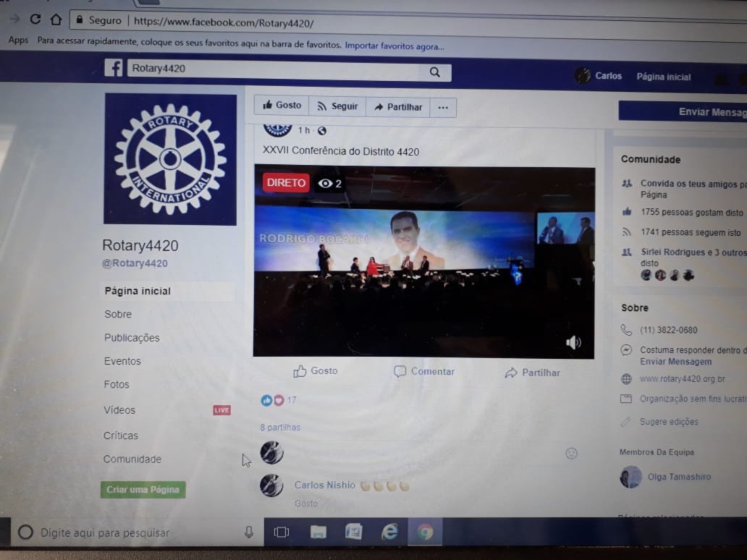
Task: Click the browser reload icon
Action: [35, 20]
